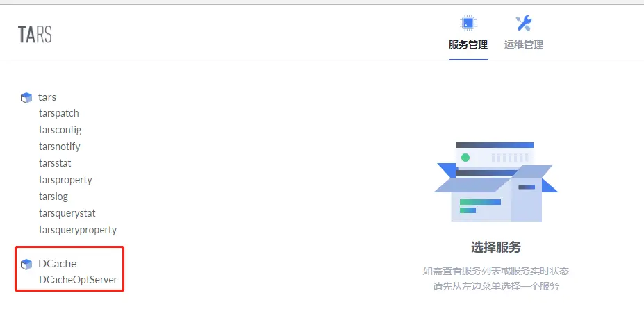The width and height of the screenshot is (644, 334).
Task: Switch to the 服务管理 tab label
Action: pos(468,44)
